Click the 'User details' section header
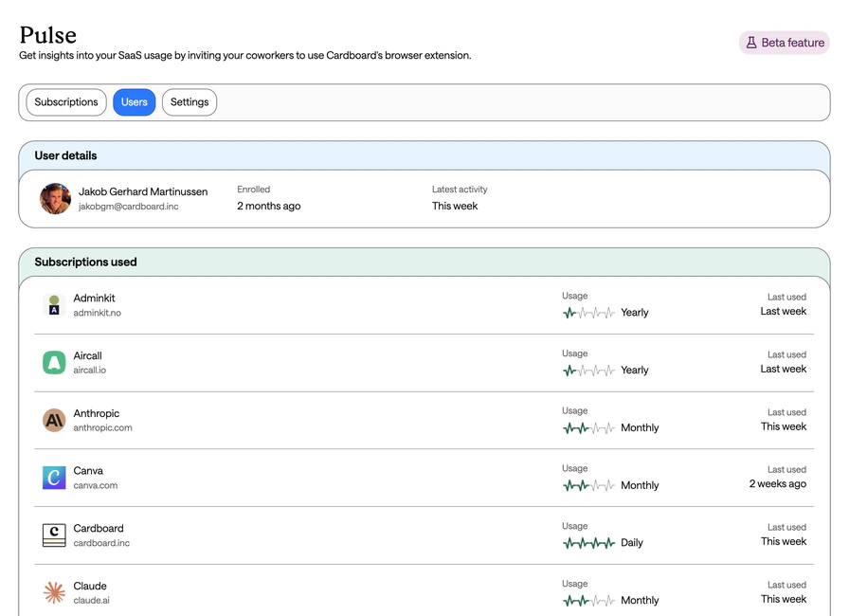This screenshot has height=616, width=849. [x=65, y=155]
